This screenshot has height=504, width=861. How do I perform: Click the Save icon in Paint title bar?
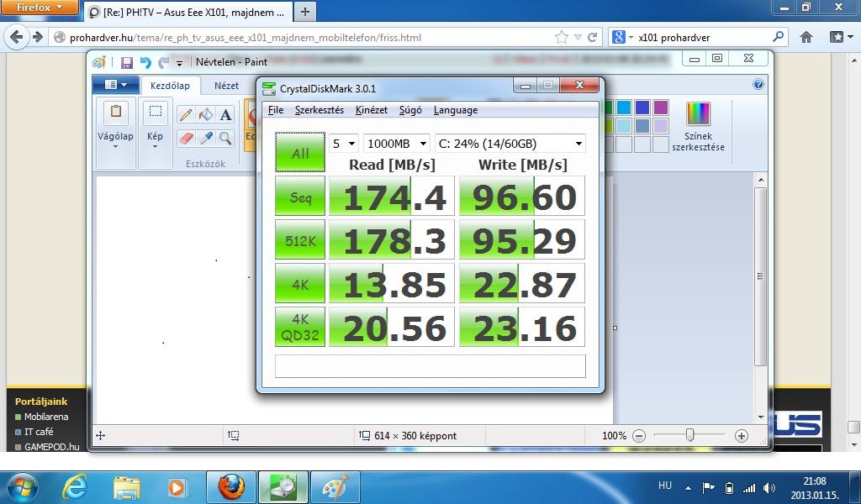pos(127,62)
